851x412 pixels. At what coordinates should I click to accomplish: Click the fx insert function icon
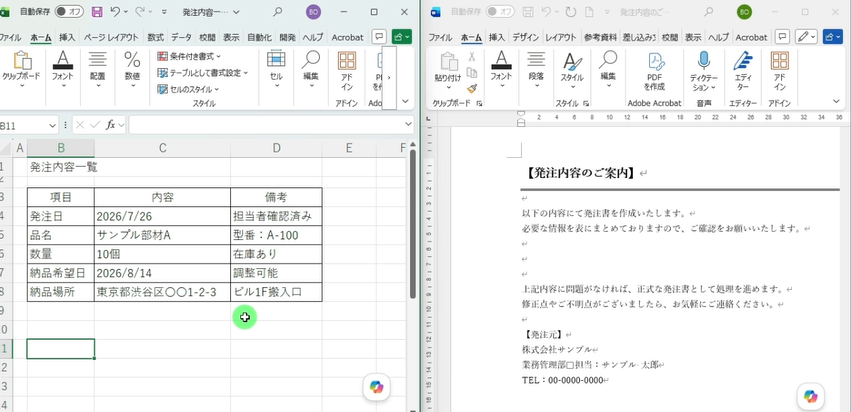[110, 125]
